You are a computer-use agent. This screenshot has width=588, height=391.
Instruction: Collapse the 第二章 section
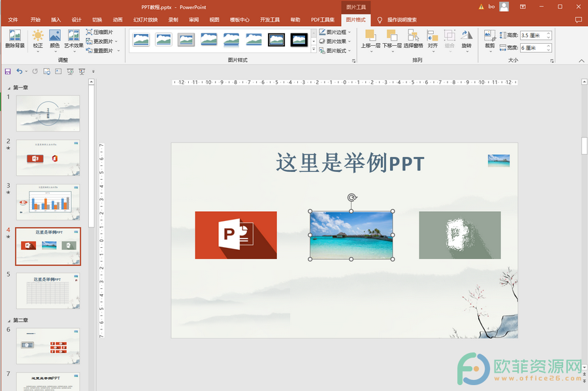9,320
